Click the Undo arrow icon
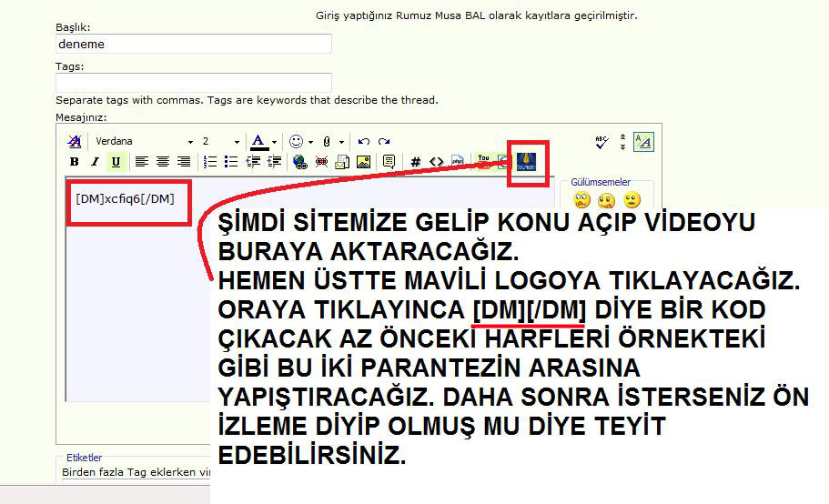This screenshot has width=829, height=504. coord(364,141)
